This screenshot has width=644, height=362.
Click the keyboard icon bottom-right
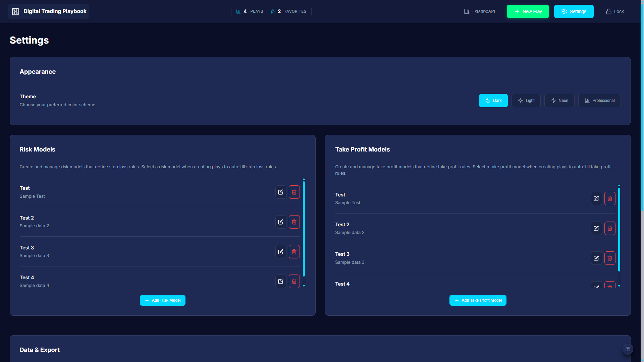point(628,349)
